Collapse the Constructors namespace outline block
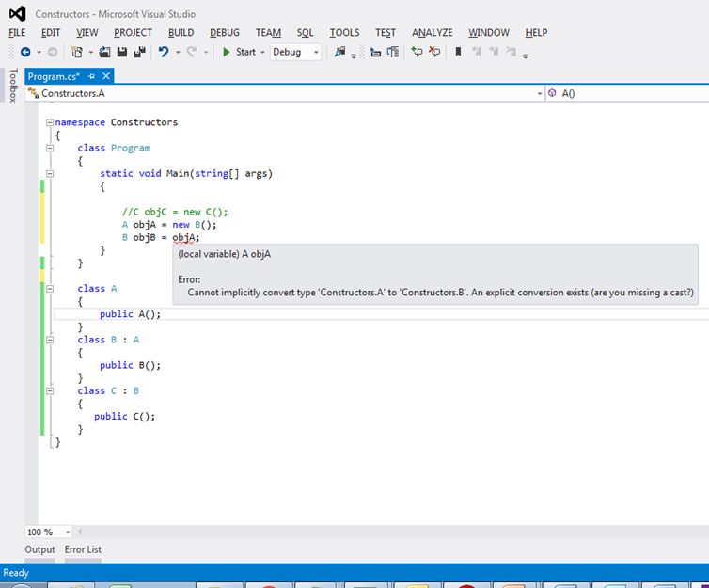 [50, 122]
